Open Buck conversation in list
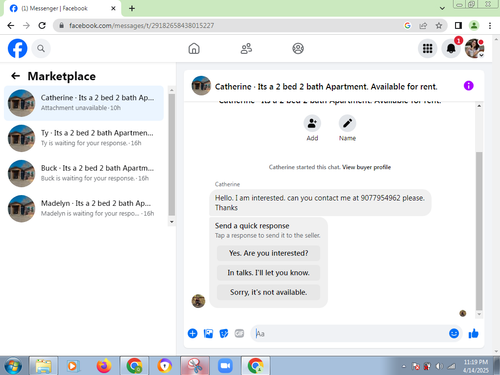 point(84,173)
